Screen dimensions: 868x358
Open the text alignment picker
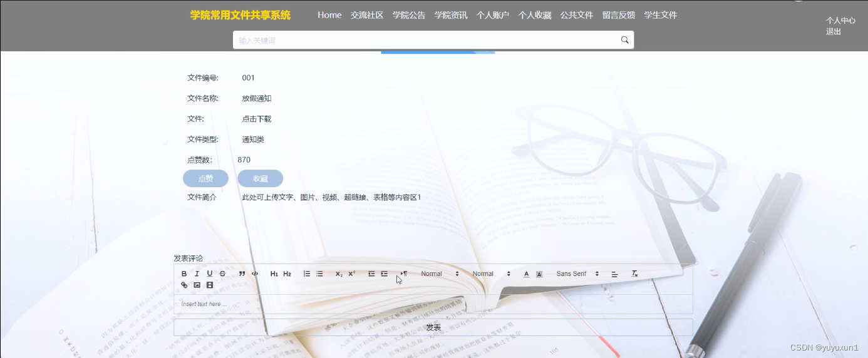click(x=614, y=274)
